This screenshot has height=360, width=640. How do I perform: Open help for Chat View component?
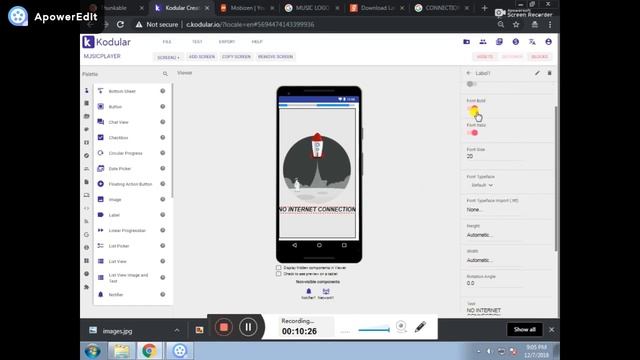[x=162, y=122]
